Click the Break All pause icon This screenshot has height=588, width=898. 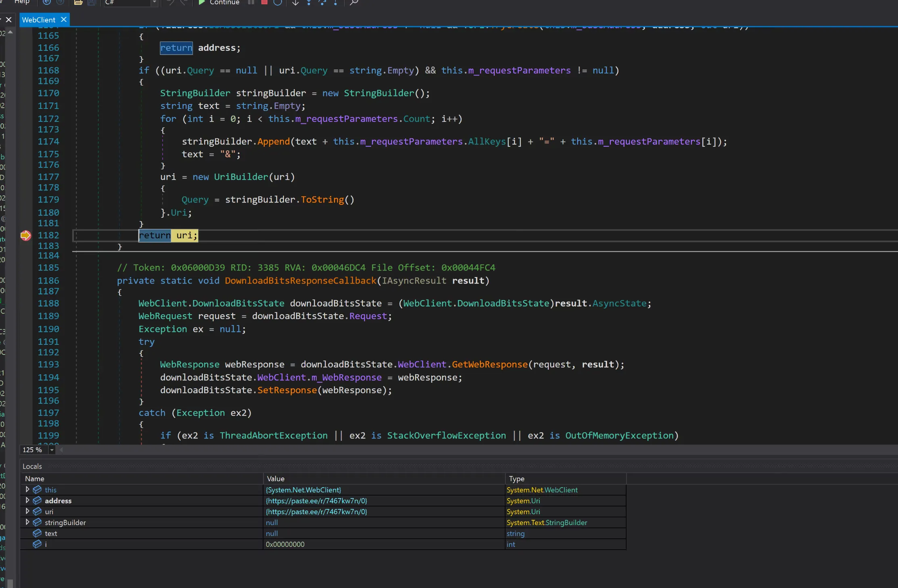pos(251,2)
